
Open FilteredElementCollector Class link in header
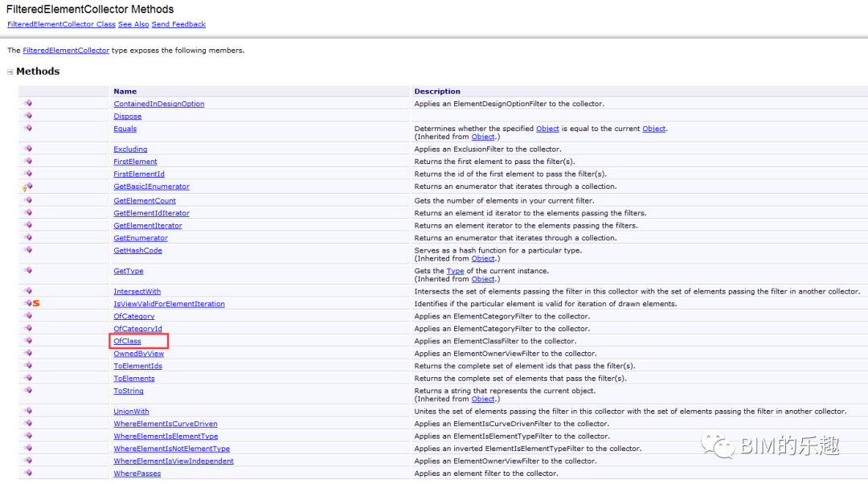[x=61, y=24]
